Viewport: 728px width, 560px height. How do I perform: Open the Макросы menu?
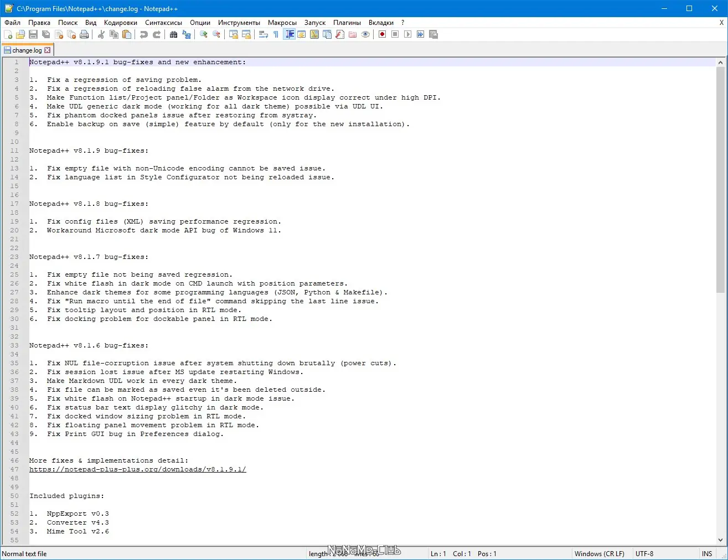[x=282, y=23]
